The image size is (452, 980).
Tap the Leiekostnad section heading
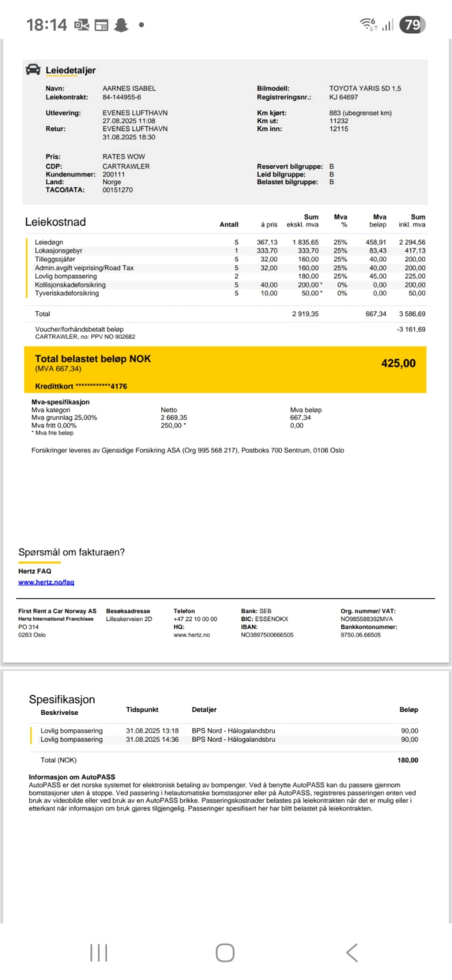click(x=55, y=222)
